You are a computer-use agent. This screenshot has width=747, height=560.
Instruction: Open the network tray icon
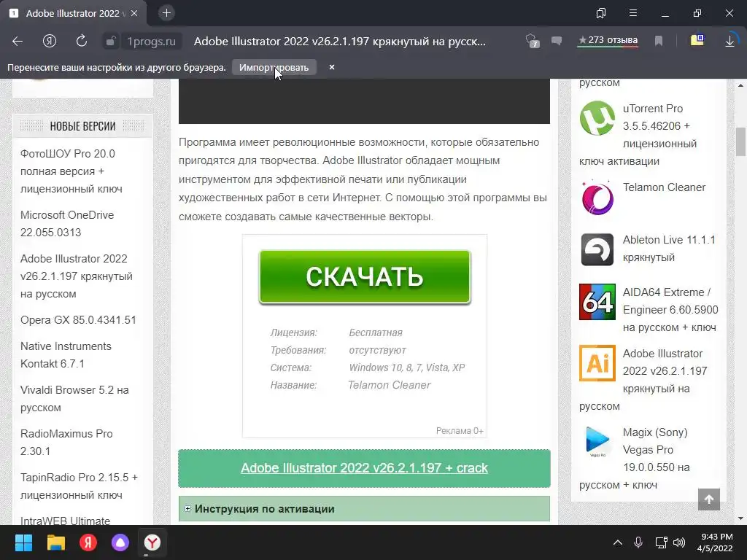click(661, 542)
